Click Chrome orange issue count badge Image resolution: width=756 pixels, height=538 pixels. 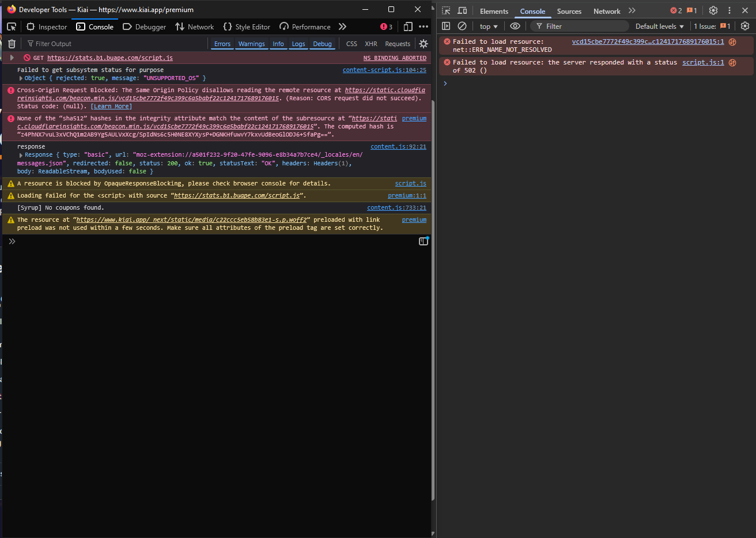pos(692,11)
